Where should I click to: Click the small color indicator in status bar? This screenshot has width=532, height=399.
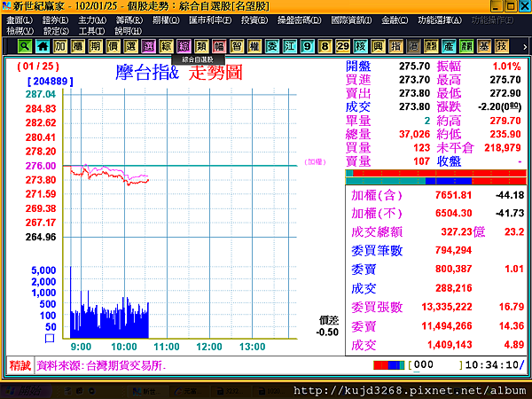tap(389, 365)
